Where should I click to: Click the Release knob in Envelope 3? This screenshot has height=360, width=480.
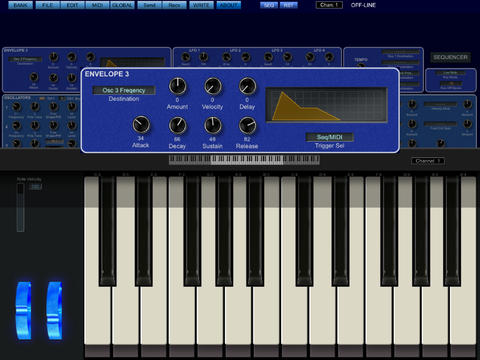247,126
